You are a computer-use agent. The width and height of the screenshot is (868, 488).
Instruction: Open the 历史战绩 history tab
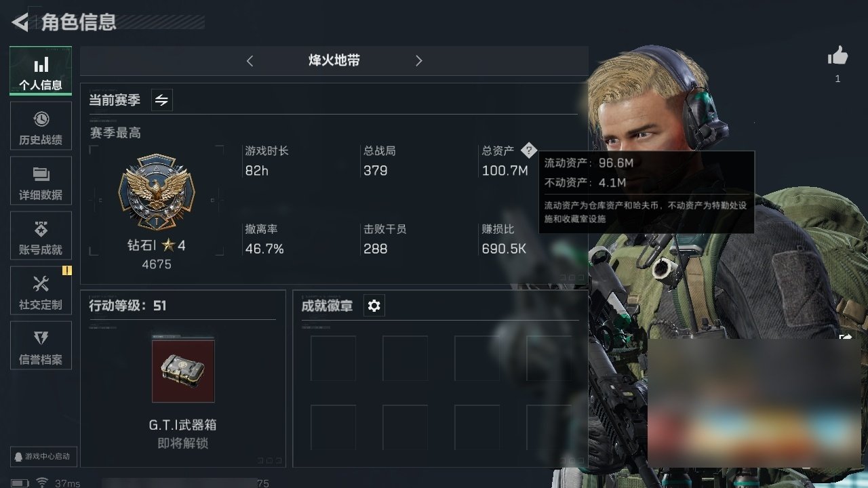pyautogui.click(x=41, y=126)
